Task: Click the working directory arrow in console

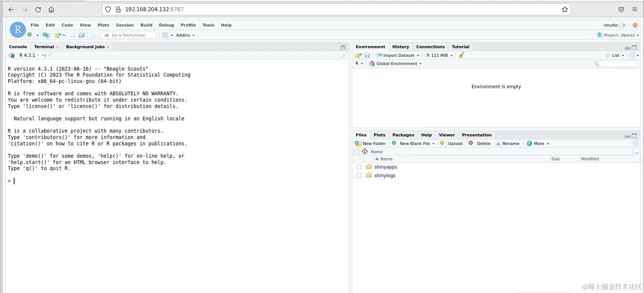Action: pyautogui.click(x=50, y=55)
